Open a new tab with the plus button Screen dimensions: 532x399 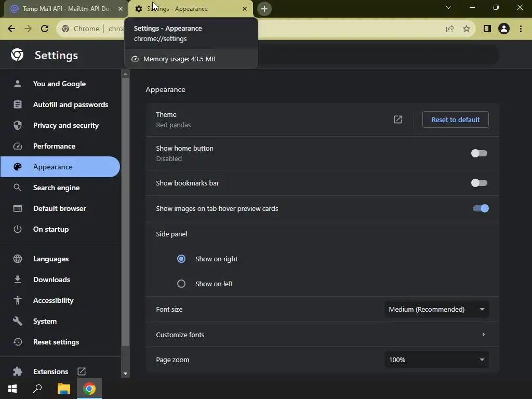[264, 9]
